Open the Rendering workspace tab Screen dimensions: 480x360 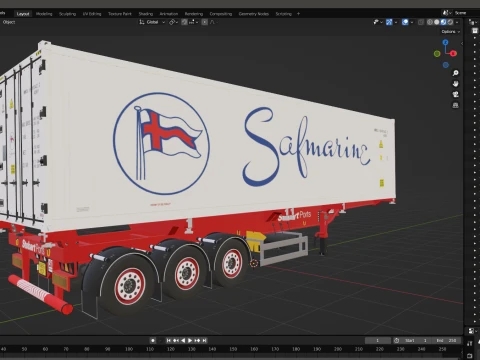pos(194,14)
